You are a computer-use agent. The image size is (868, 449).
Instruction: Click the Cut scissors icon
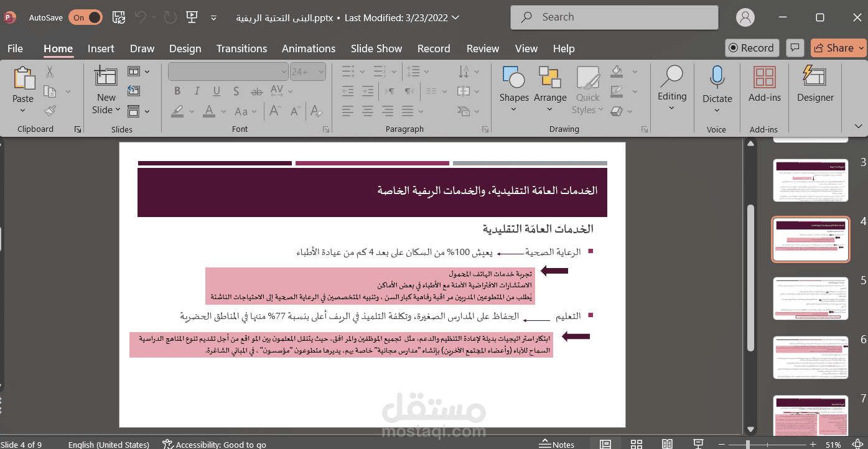[x=50, y=72]
